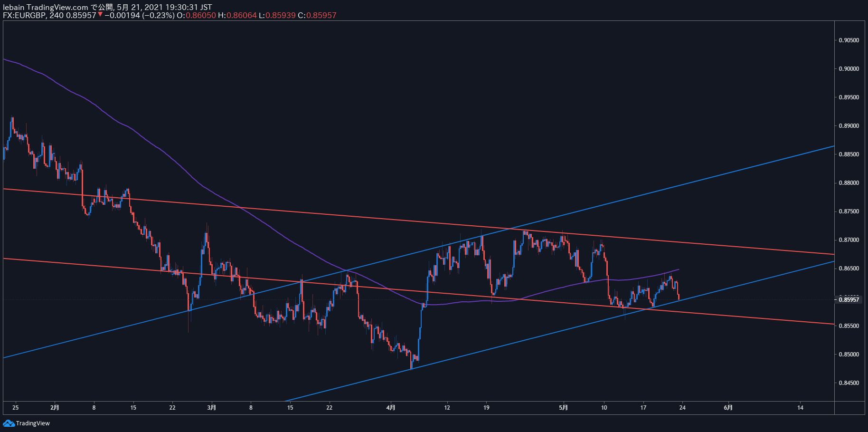The image size is (868, 432).
Task: Click the 6月 month label on time axis
Action: [x=728, y=408]
